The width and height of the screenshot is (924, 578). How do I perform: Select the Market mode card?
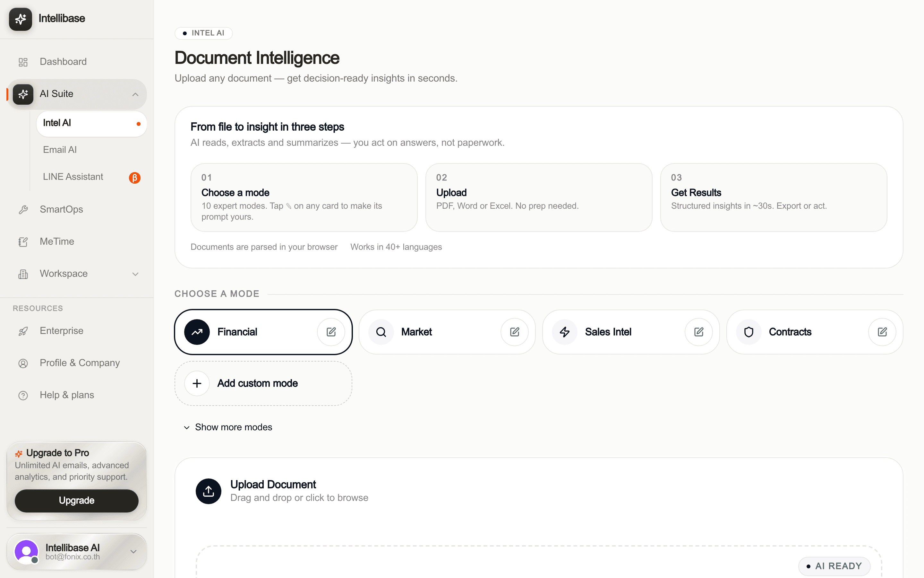coord(447,332)
